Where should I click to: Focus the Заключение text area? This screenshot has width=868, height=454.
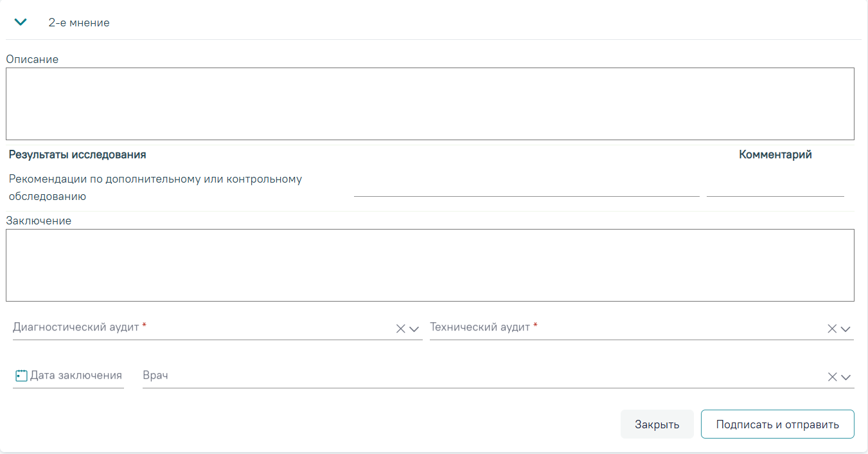[x=430, y=265]
